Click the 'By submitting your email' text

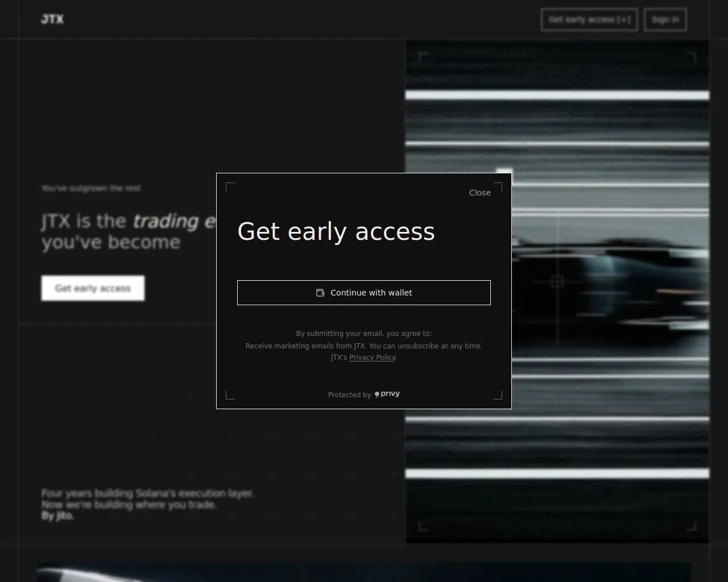364,334
